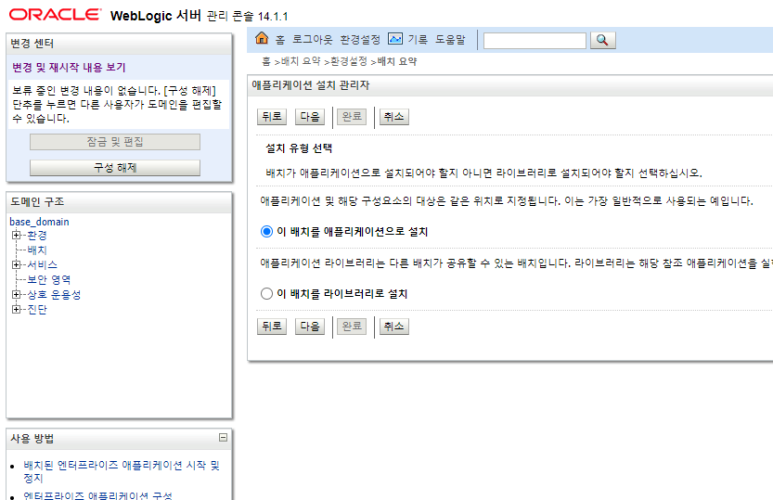Click the 애플리케이션 설치 관리자 heading
Viewport: 773px width, 500px height.
pos(311,85)
